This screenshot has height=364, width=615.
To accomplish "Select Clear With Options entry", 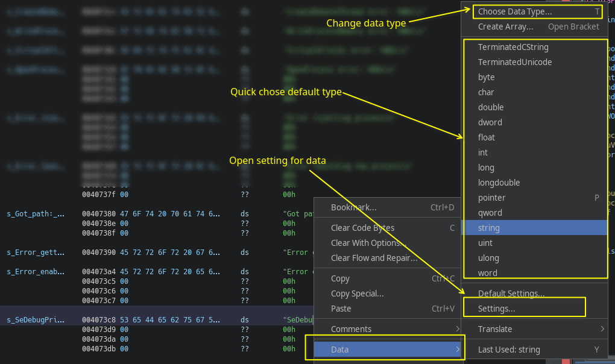I will click(387, 243).
